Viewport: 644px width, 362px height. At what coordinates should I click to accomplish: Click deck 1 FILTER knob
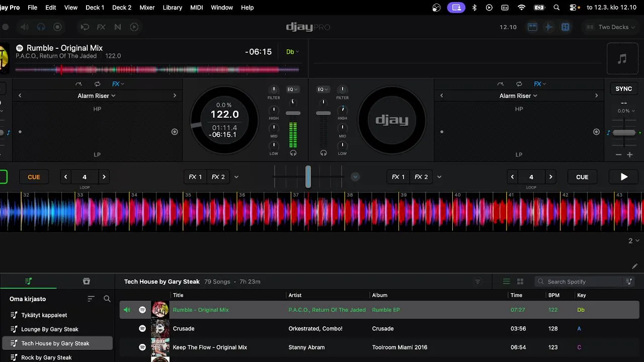click(x=274, y=89)
